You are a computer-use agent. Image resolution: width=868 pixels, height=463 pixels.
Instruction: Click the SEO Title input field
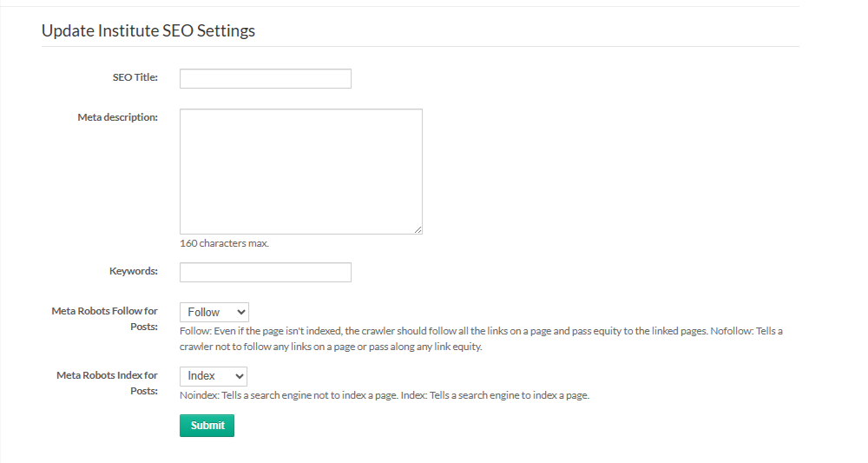tap(265, 79)
